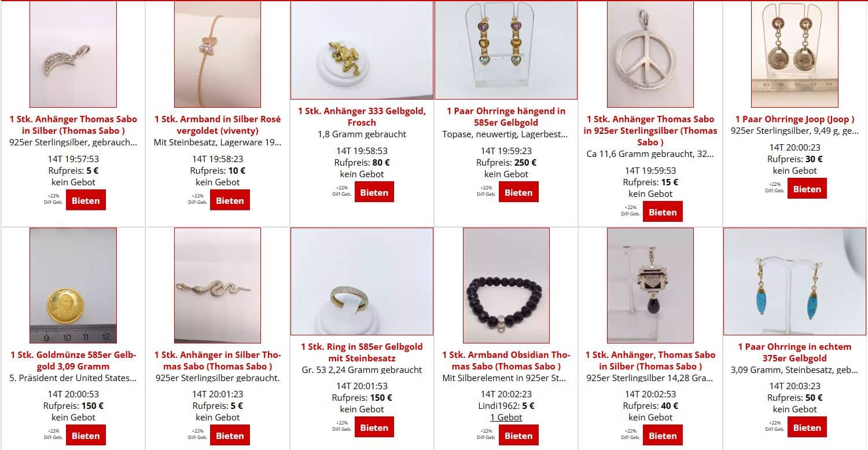The width and height of the screenshot is (868, 450).
Task: Open the snake pendant photo
Action: tap(218, 286)
